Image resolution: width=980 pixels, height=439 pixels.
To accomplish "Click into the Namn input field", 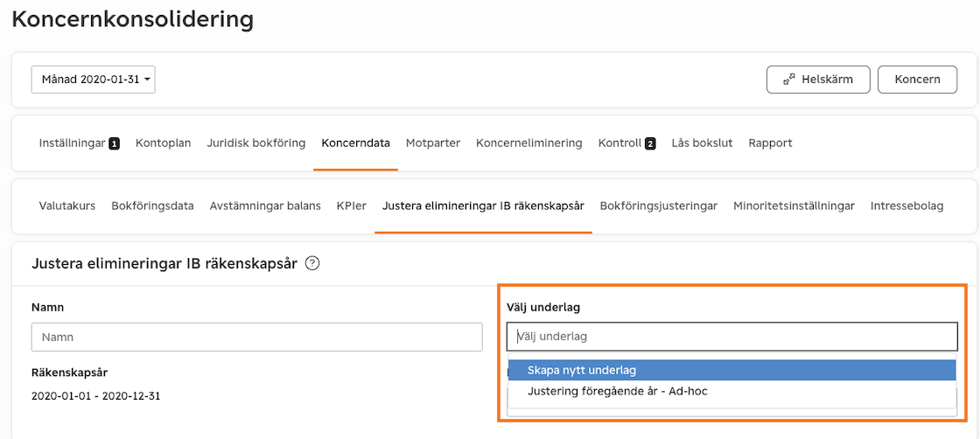I will point(257,337).
